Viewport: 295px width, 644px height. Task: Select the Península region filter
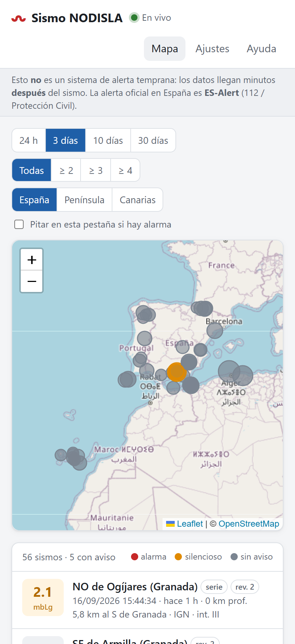point(84,200)
